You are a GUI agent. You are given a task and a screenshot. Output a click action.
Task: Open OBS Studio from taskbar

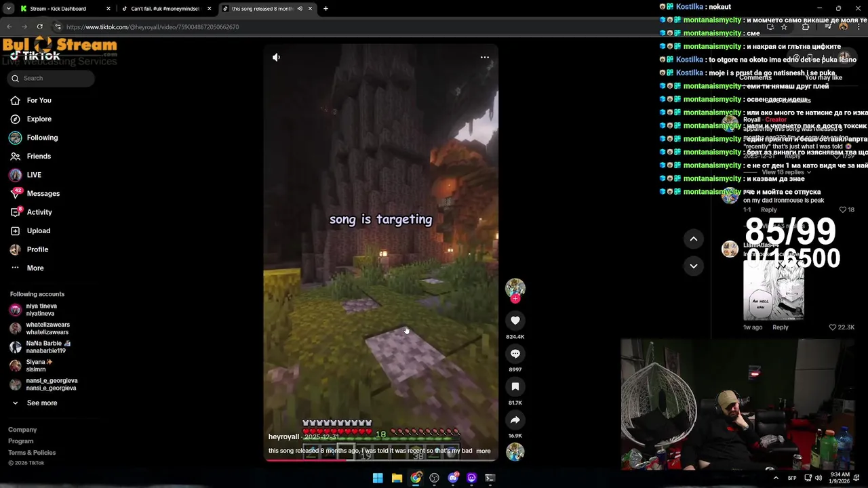[x=434, y=478]
